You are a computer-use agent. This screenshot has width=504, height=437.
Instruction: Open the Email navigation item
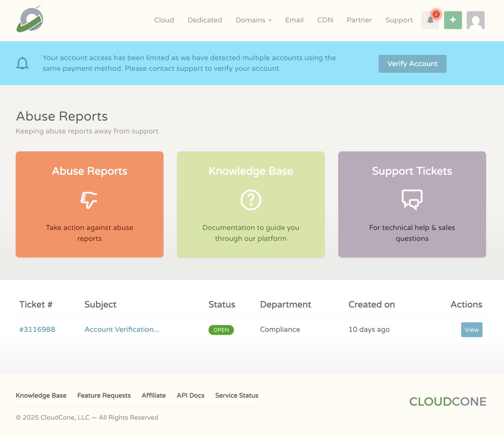click(294, 20)
